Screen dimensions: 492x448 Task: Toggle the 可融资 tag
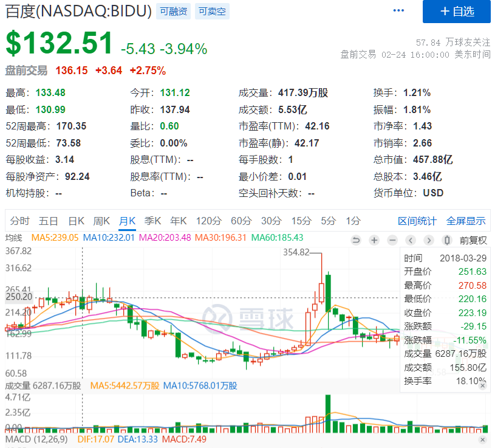(173, 11)
